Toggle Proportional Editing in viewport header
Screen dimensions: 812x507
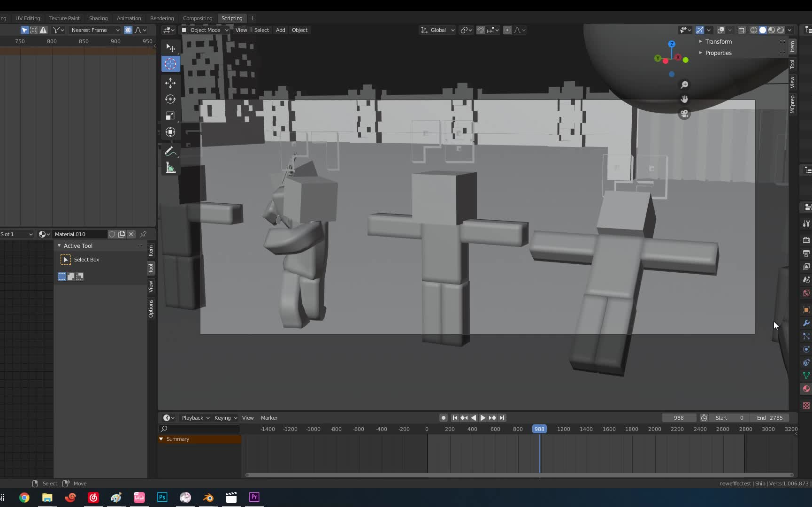(507, 30)
